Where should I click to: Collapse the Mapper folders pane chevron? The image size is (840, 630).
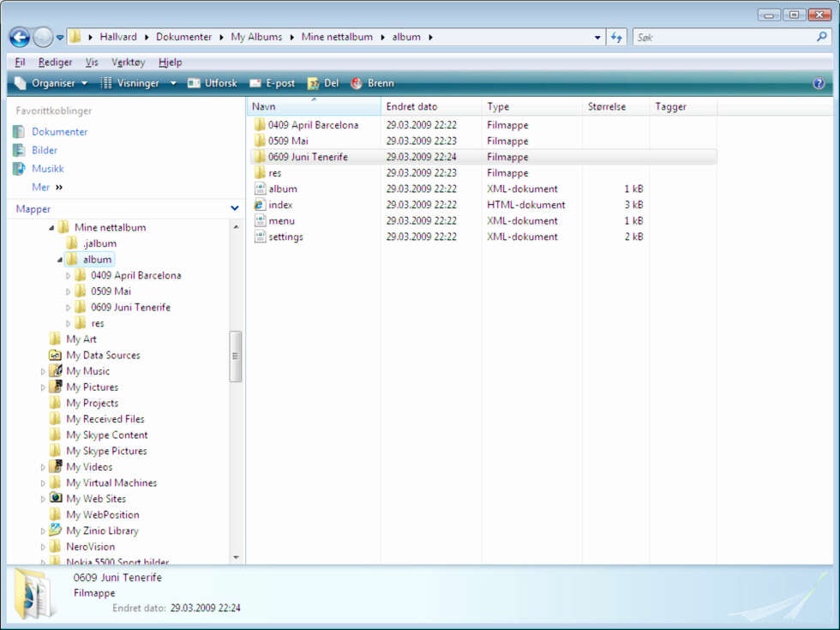tap(234, 207)
